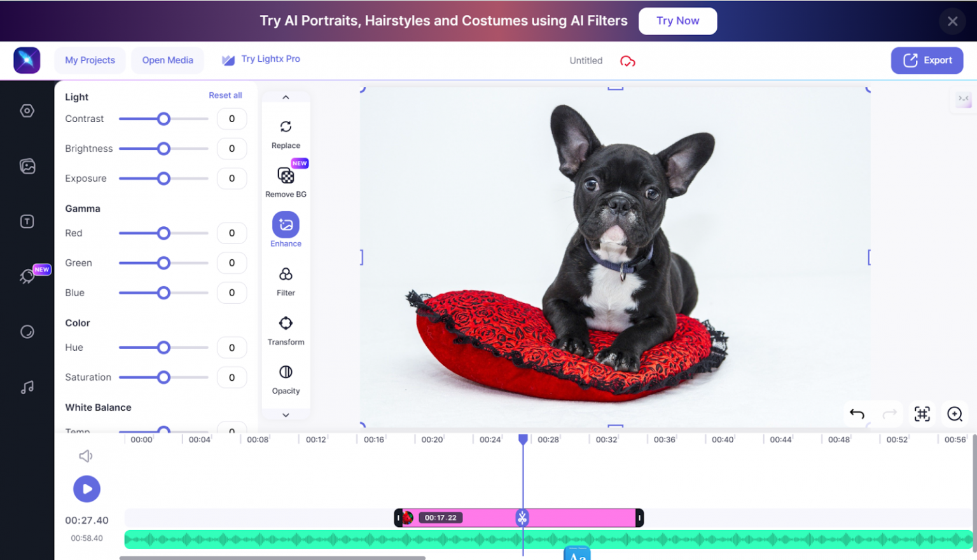Click the cloud sync status icon
Screen dimensions: 977x560
coord(627,61)
